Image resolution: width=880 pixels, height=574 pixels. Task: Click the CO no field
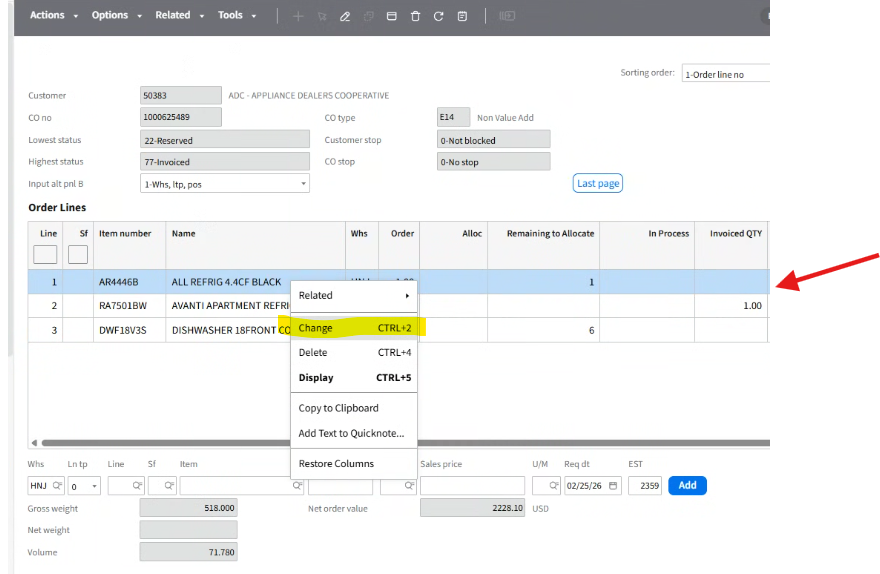pos(181,117)
